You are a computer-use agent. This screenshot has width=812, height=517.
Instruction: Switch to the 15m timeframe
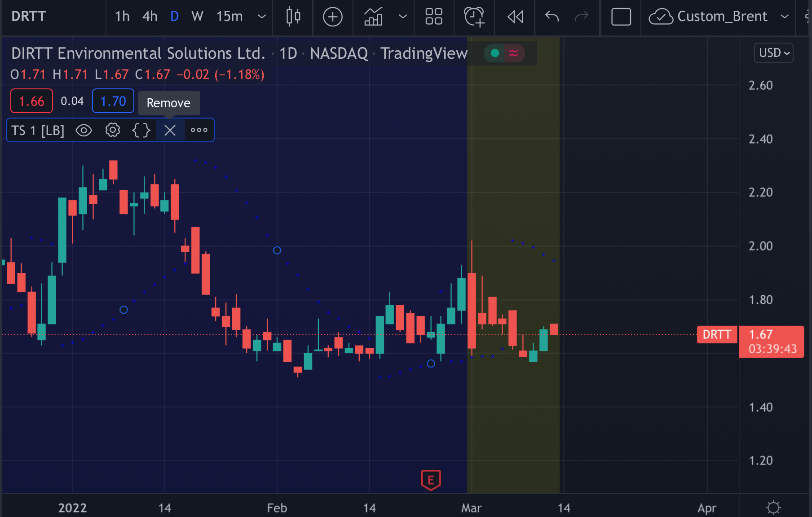229,17
